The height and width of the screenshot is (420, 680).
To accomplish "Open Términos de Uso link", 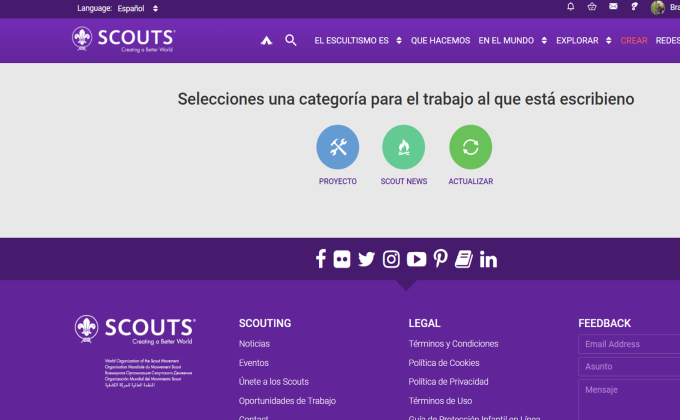I will [x=440, y=401].
